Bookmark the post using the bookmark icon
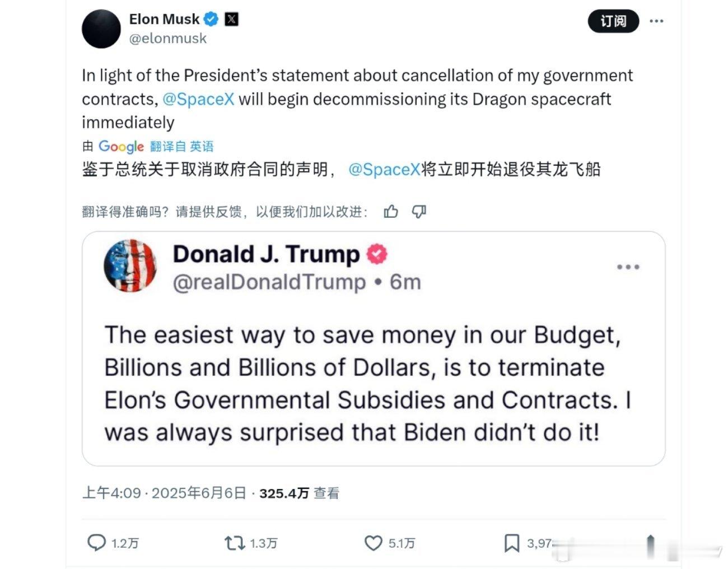 [512, 543]
